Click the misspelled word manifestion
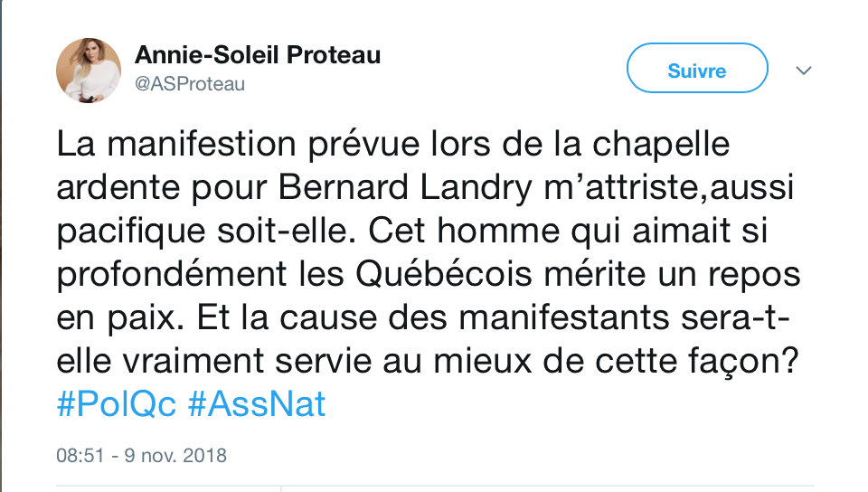Screen dimensions: 868x492 [202, 144]
